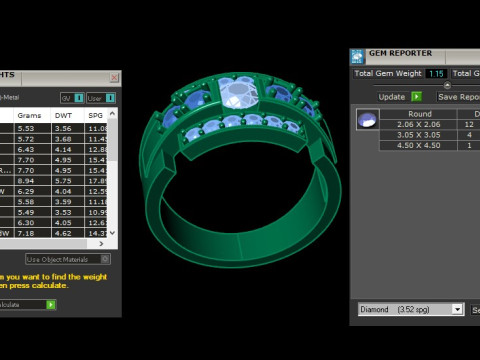The width and height of the screenshot is (480, 360).
Task: Click the 5.75 DWT cell
Action: click(68, 181)
